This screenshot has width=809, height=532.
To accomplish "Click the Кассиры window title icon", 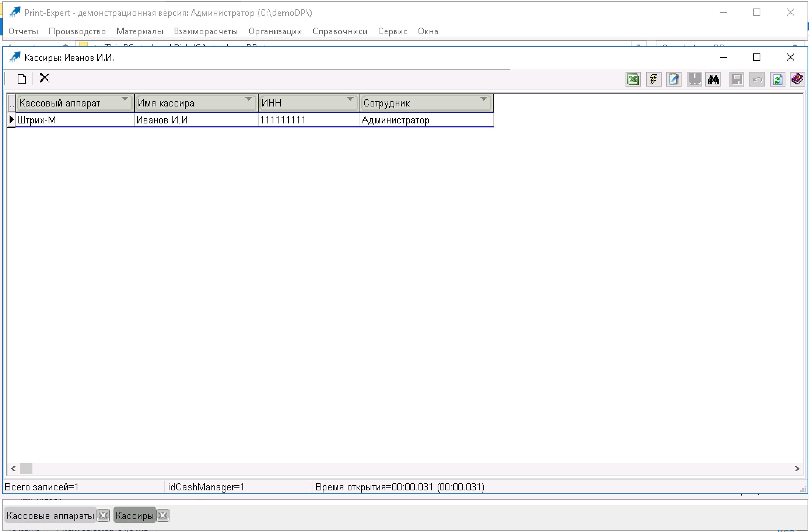I will pyautogui.click(x=14, y=57).
